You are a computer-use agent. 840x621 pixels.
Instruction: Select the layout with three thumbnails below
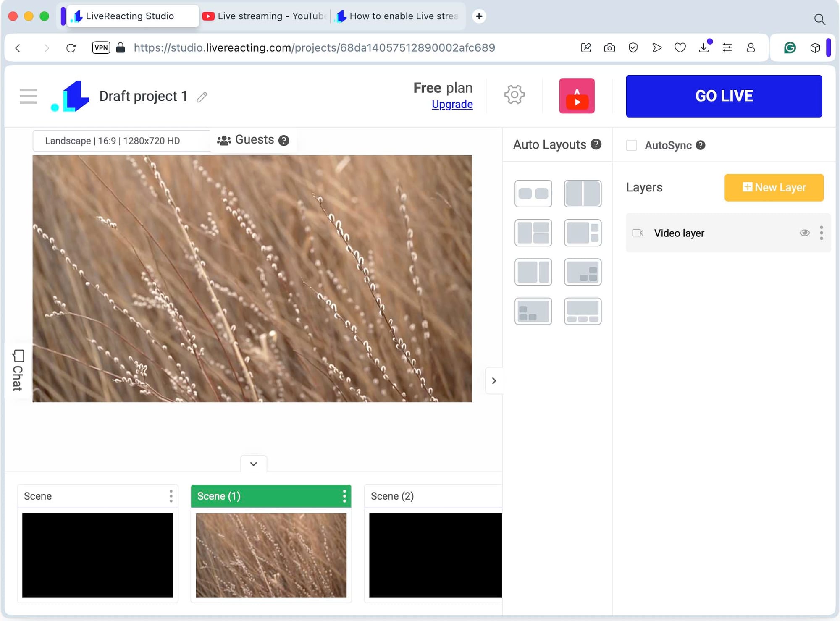click(x=583, y=312)
